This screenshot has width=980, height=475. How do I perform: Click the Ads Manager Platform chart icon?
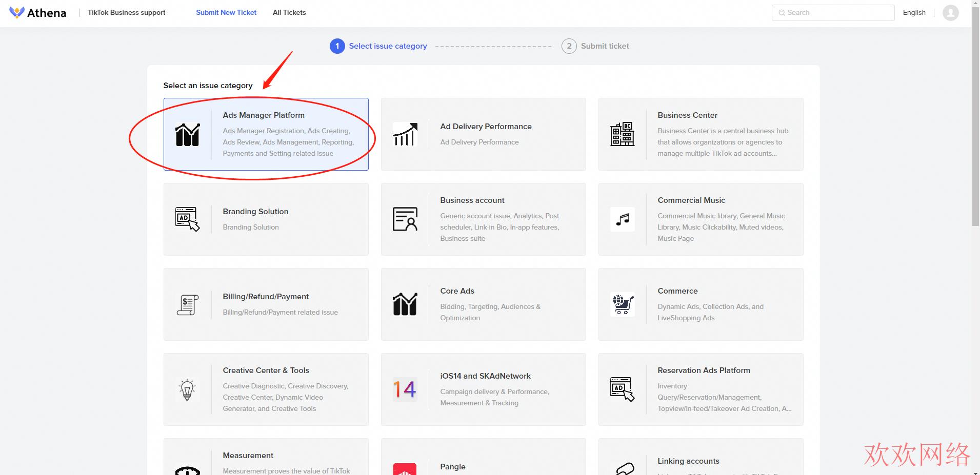[188, 134]
